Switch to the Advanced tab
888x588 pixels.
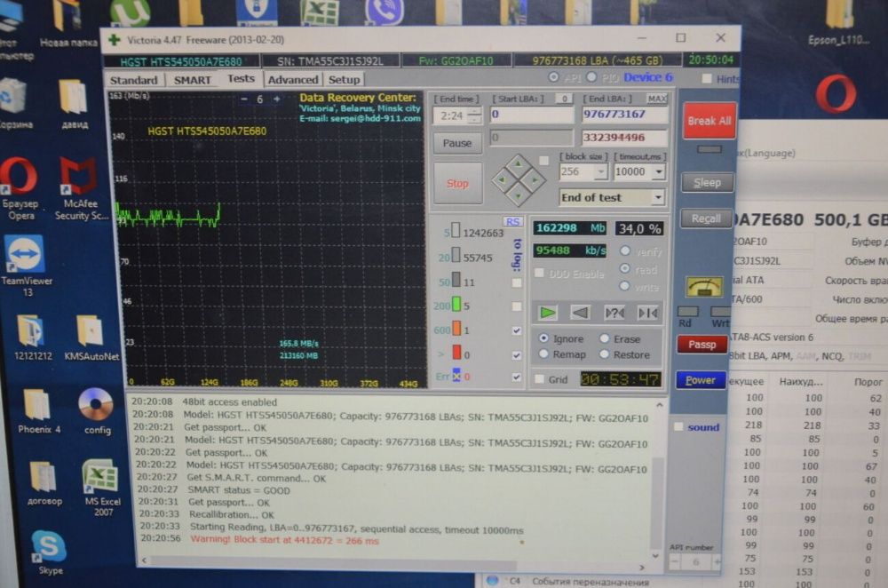click(x=293, y=80)
